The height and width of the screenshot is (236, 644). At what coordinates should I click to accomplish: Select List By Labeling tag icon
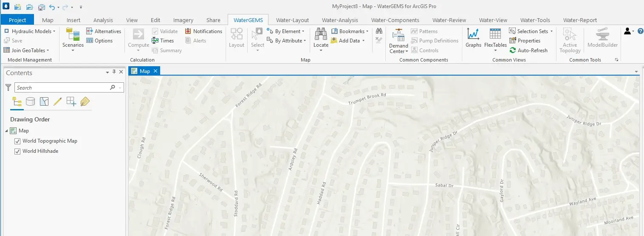point(85,101)
